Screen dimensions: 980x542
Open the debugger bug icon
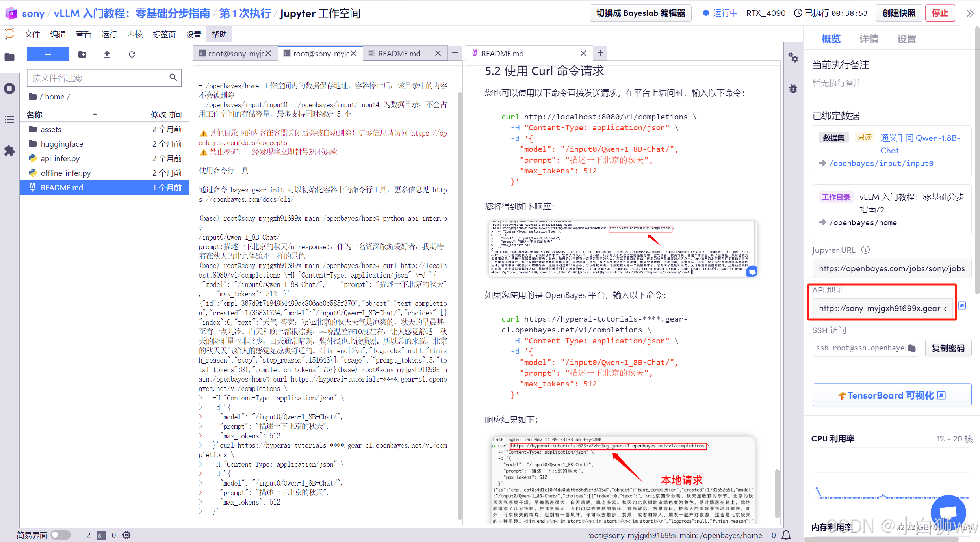(x=793, y=89)
